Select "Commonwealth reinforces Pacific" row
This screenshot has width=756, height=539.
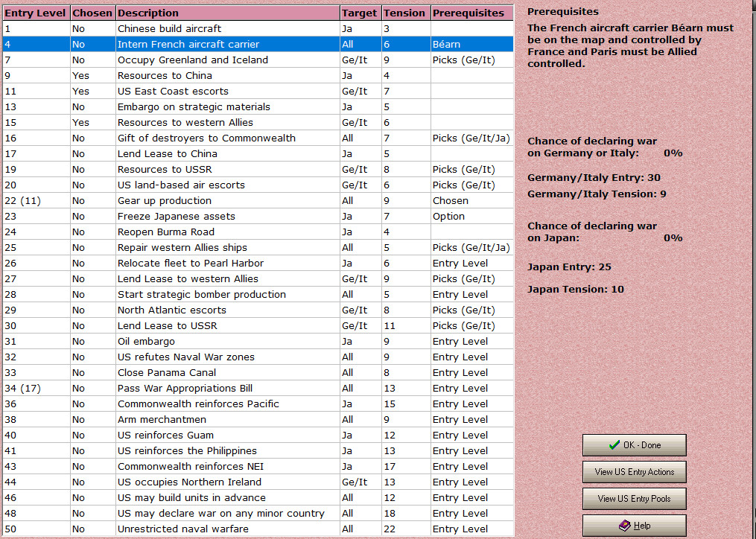[258, 404]
